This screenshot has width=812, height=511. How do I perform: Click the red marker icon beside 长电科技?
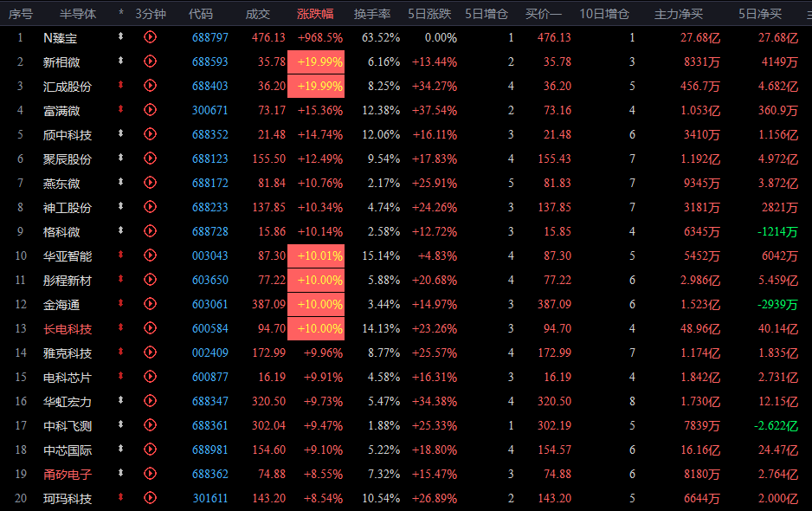coord(120,327)
